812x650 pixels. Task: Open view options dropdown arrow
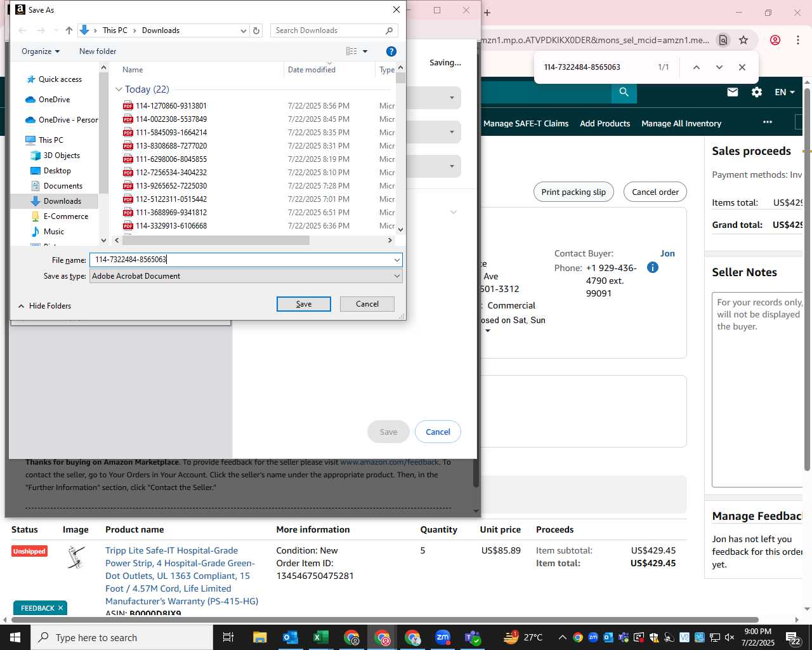pyautogui.click(x=365, y=51)
